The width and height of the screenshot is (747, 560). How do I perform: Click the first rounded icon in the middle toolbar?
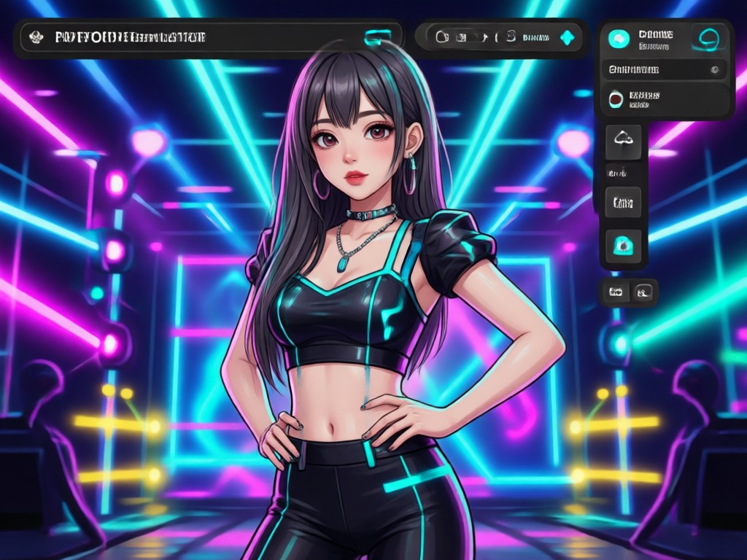click(x=443, y=36)
